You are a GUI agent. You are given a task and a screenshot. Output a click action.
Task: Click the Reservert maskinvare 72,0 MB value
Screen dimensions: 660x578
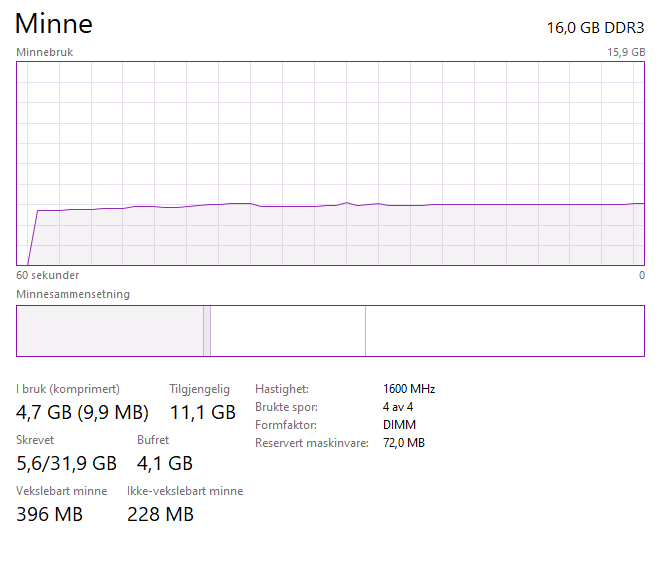(x=404, y=443)
